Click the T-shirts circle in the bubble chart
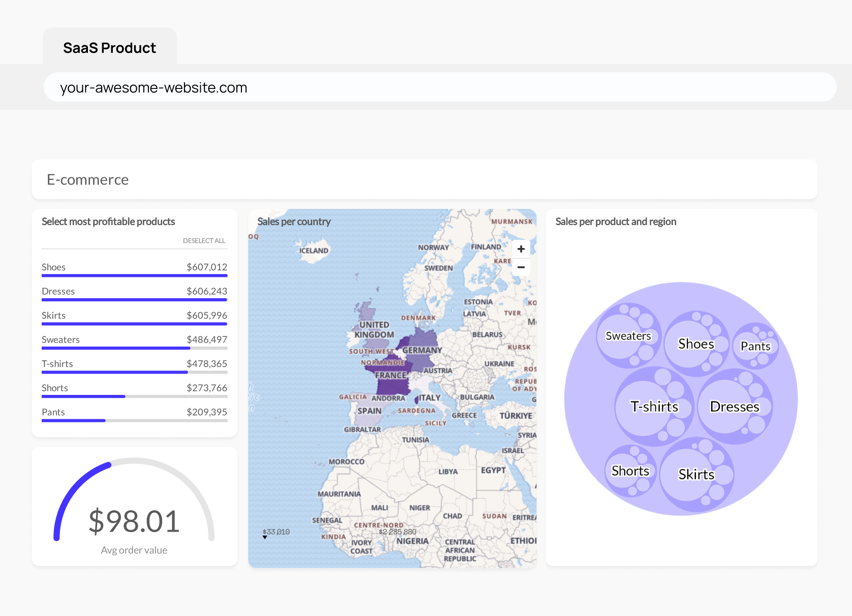Viewport: 852px width, 616px height. point(654,406)
